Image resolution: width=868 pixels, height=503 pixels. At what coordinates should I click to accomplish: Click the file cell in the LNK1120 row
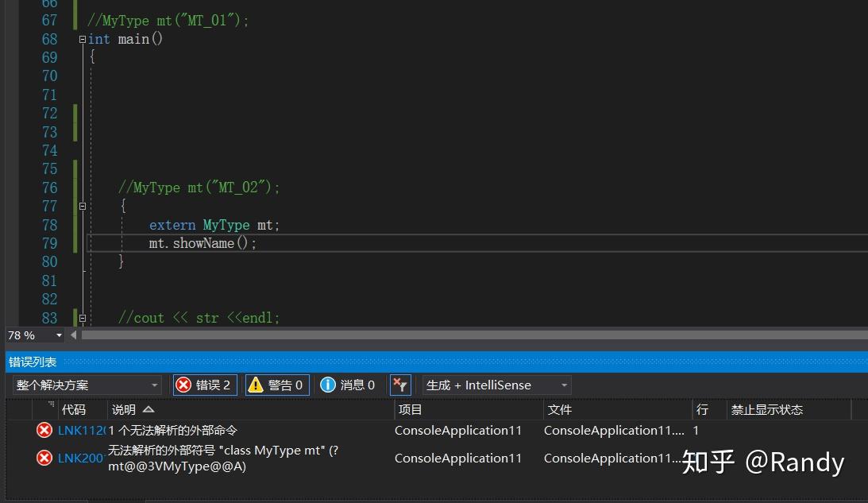[x=614, y=431]
